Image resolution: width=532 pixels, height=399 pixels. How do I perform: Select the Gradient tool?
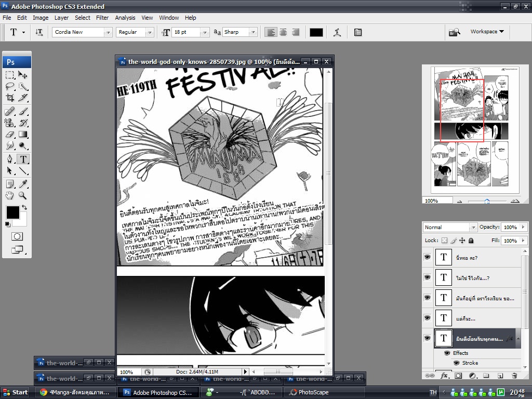[x=23, y=135]
